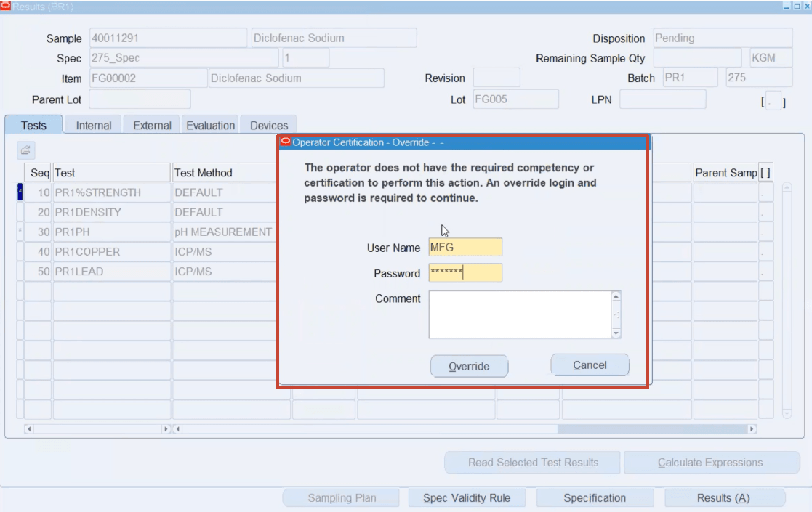Click the attachment icon above the tests table
Screen dimensions: 812x512
tap(25, 150)
